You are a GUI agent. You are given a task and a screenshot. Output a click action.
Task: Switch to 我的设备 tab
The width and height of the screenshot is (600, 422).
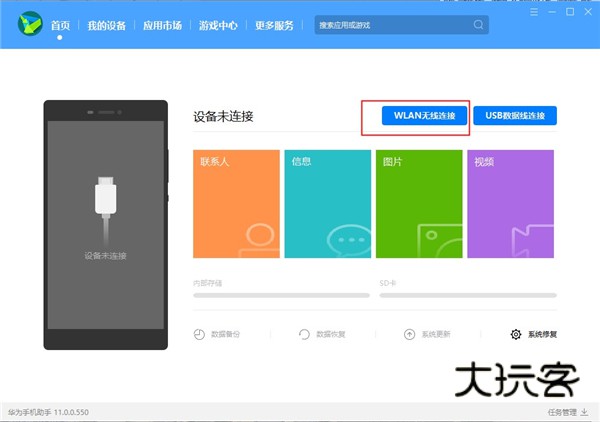(106, 25)
